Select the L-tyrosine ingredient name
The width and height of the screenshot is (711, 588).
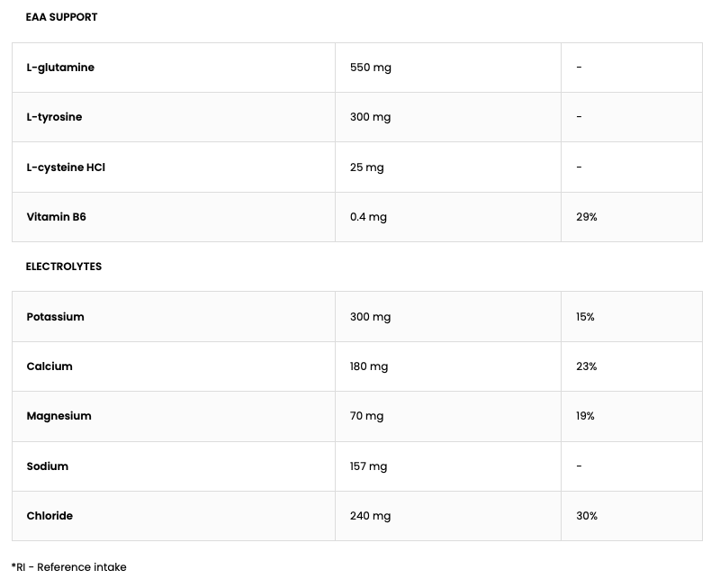pos(54,117)
